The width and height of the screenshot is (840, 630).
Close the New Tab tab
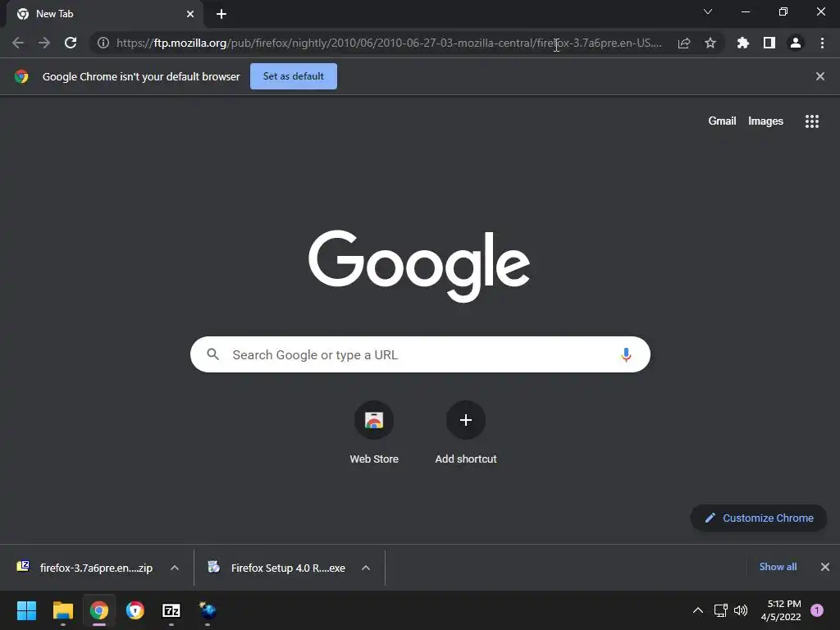pyautogui.click(x=190, y=14)
